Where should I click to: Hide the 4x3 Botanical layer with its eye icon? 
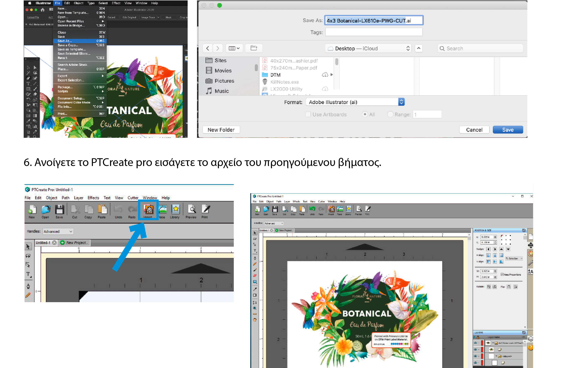pos(475,343)
